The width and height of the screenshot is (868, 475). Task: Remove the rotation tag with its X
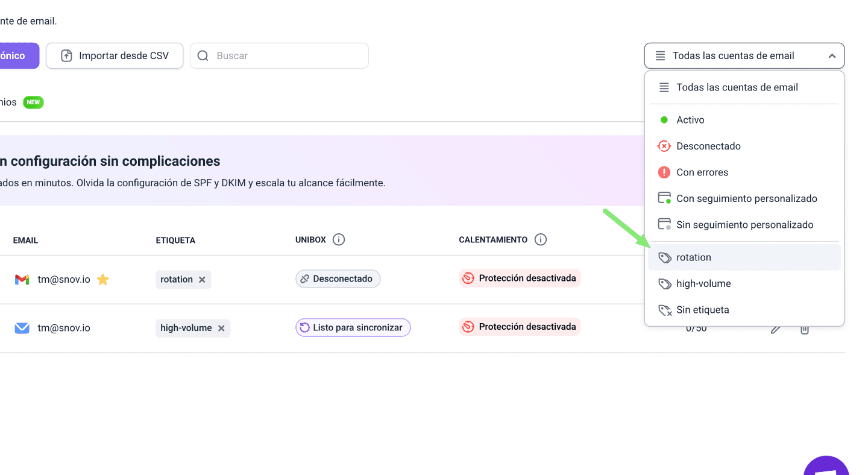tap(202, 280)
